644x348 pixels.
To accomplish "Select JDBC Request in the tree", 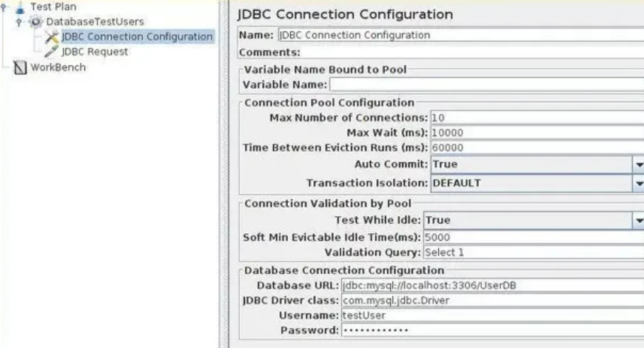I will (x=95, y=52).
